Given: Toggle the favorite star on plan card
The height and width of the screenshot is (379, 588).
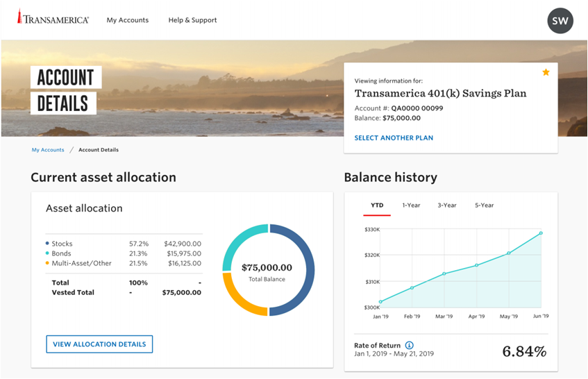Looking at the screenshot, I should point(546,72).
